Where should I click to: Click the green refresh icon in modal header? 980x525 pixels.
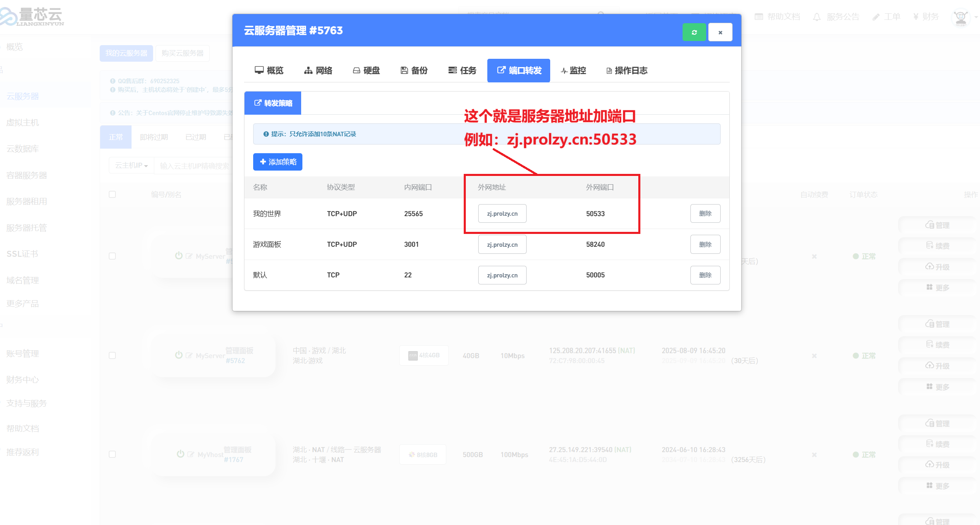pyautogui.click(x=694, y=32)
